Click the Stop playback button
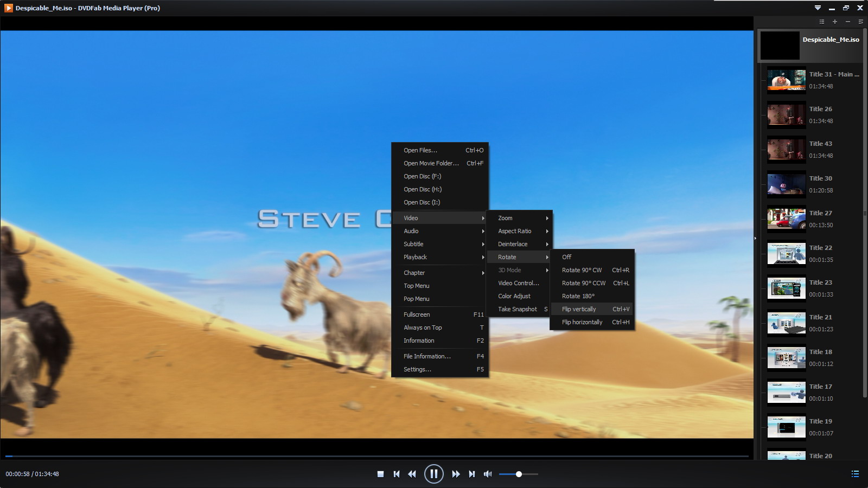Image resolution: width=868 pixels, height=488 pixels. [380, 474]
